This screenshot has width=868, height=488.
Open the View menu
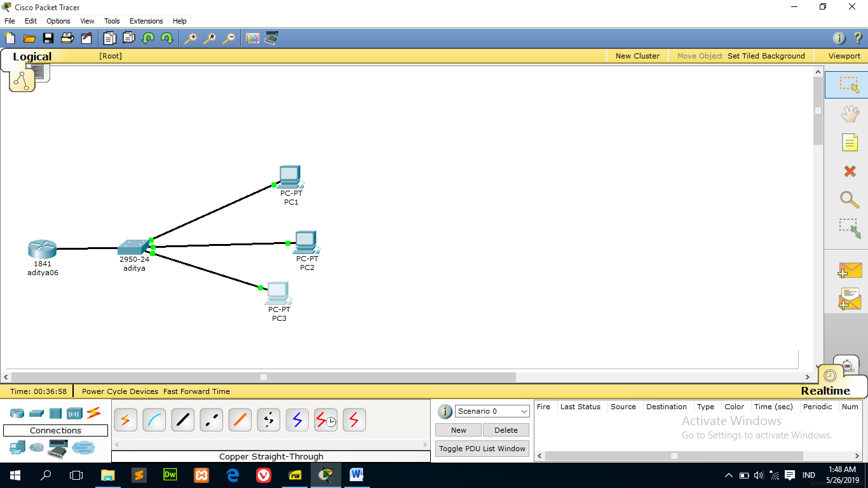click(87, 21)
